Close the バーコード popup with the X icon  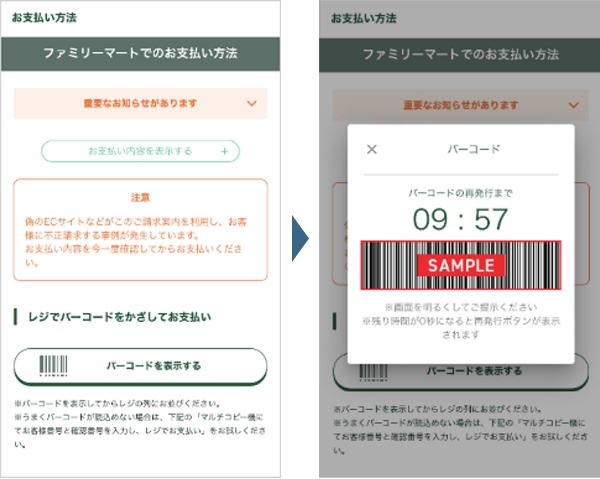(x=372, y=150)
